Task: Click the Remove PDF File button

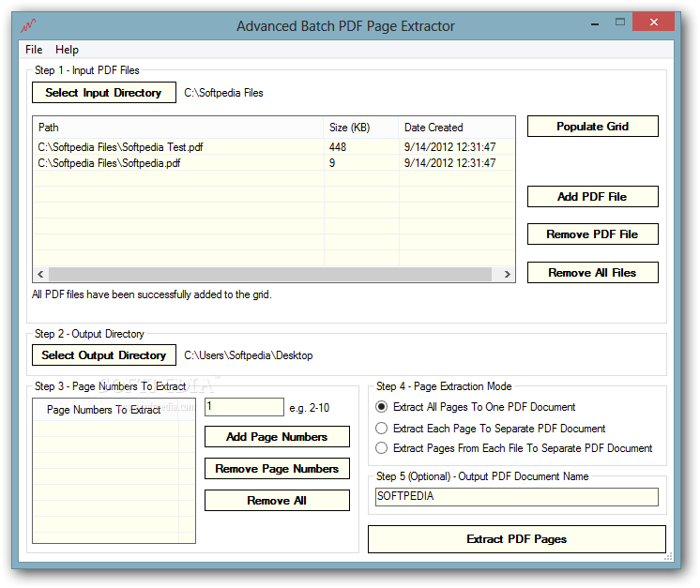Action: click(592, 234)
